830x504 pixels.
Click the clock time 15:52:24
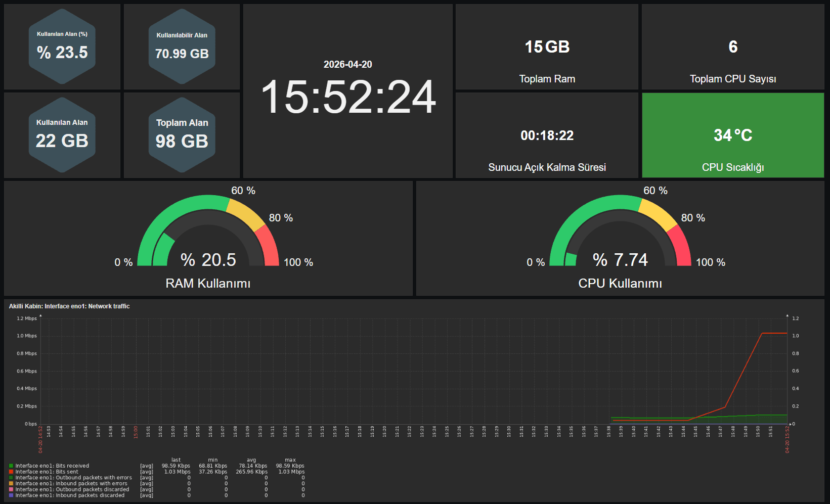coord(348,97)
